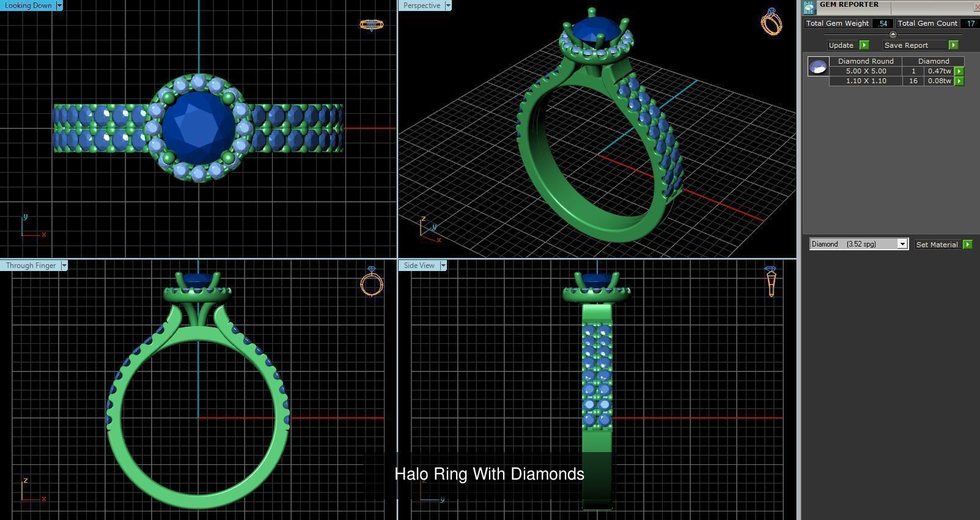The image size is (980, 520).
Task: Click the Side View viewport label
Action: coord(419,266)
